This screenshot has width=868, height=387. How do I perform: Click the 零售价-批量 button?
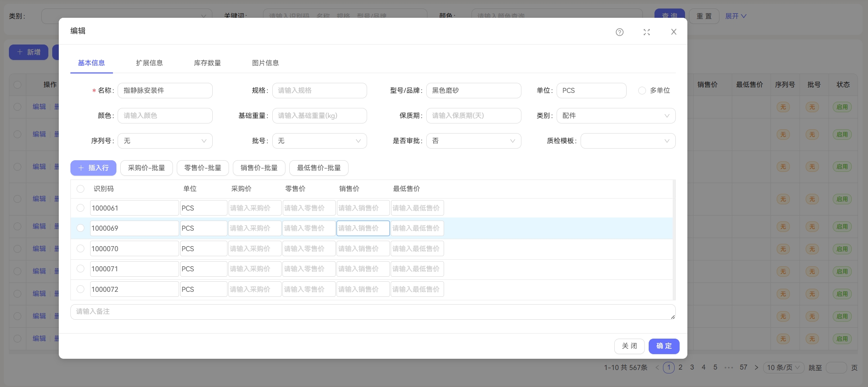202,168
